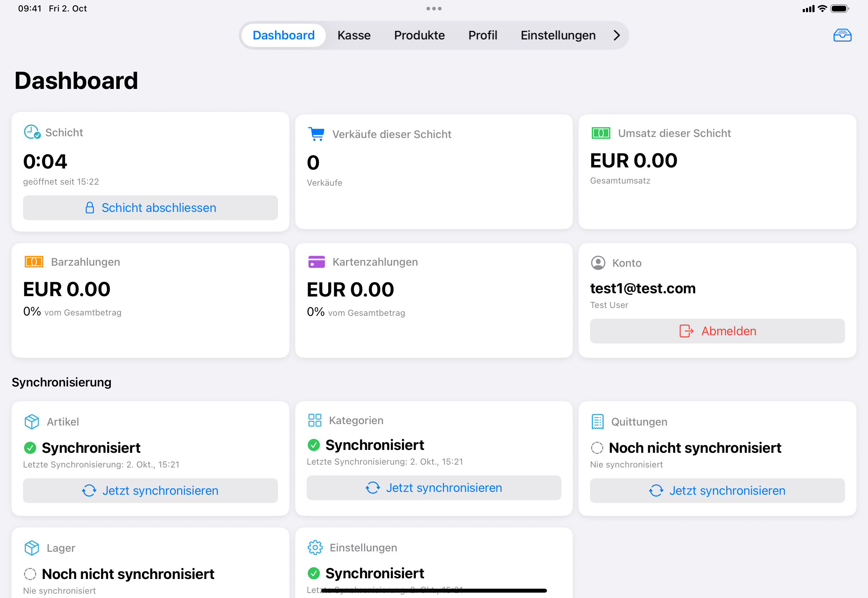
Task: Click the Wi-Fi indicator in status bar
Action: tap(822, 8)
